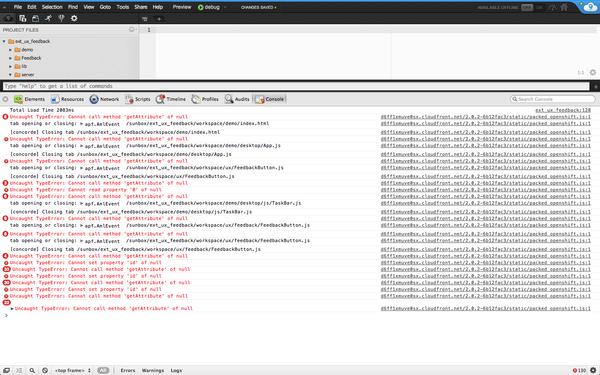This screenshot has width=600, height=375.
Task: Switch to the Profiles panel
Action: (x=205, y=99)
